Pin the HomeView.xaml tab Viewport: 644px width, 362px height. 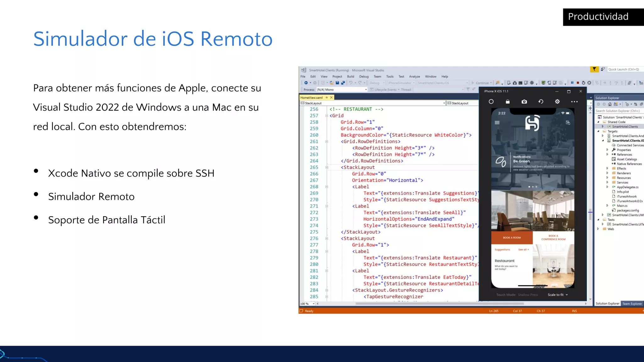tap(326, 98)
